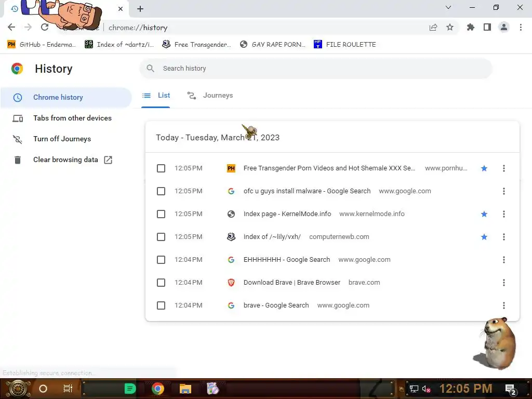Check the 'ofc u guys install malware' entry
Viewport: 532px width, 399px height.
[x=161, y=191]
